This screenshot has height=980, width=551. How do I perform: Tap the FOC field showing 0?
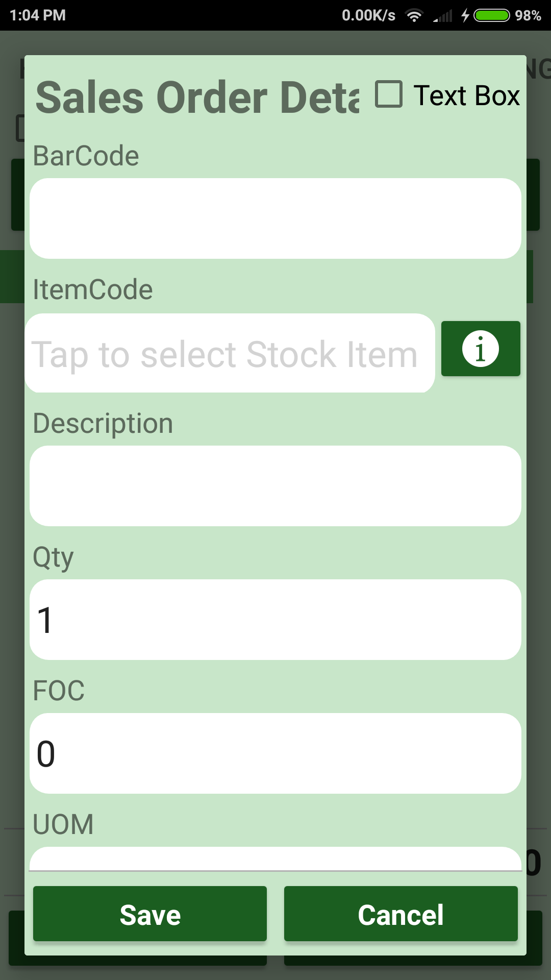tap(275, 753)
